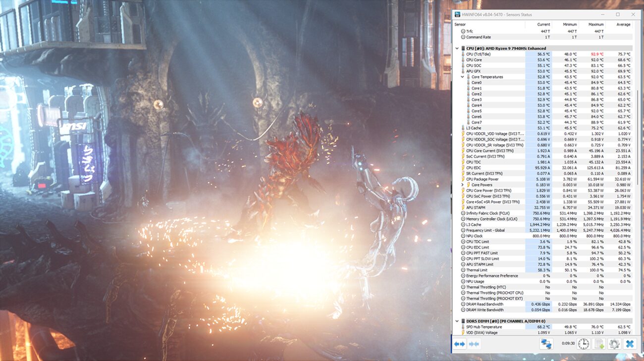Click the CPU chip icon in Ryzen header
Viewport: 644px width, 361px height.
click(x=463, y=49)
